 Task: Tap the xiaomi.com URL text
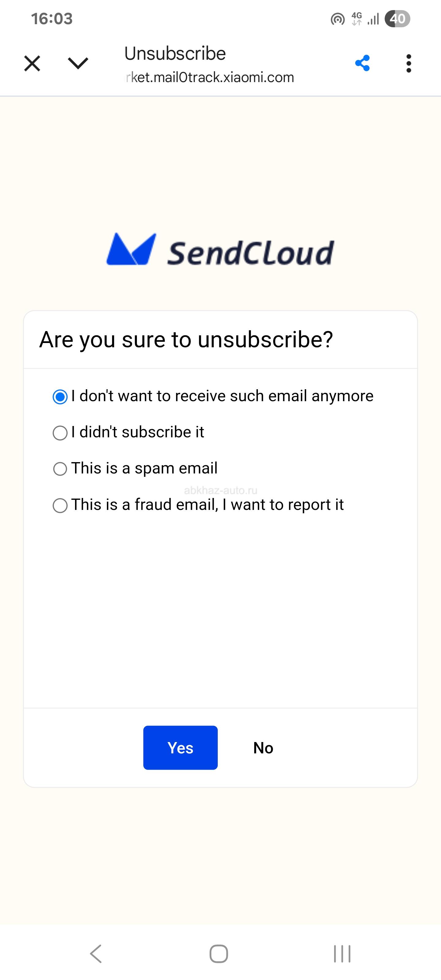pyautogui.click(x=210, y=77)
